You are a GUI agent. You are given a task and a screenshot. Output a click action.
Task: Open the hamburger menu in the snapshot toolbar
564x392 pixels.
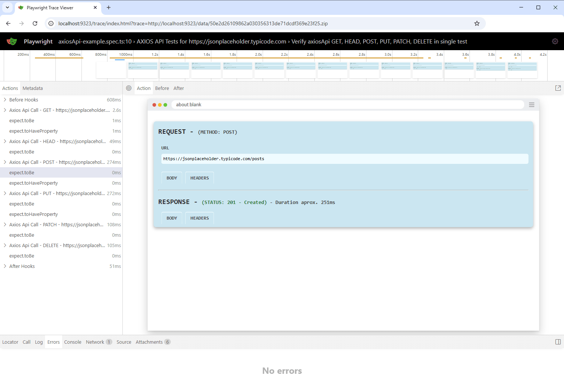[531, 104]
